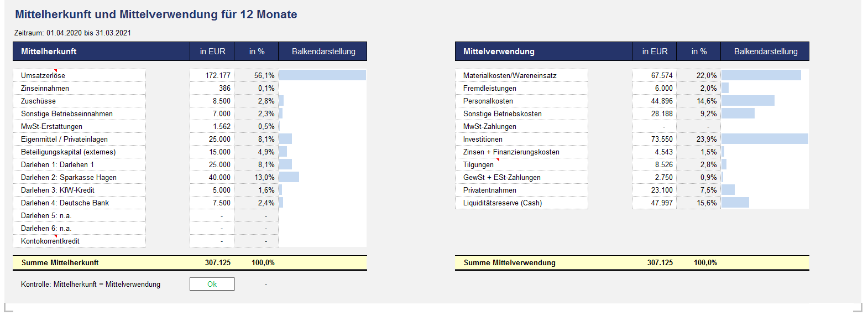Select the Mittelverwendung table header
The height and width of the screenshot is (320, 868).
pos(499,51)
